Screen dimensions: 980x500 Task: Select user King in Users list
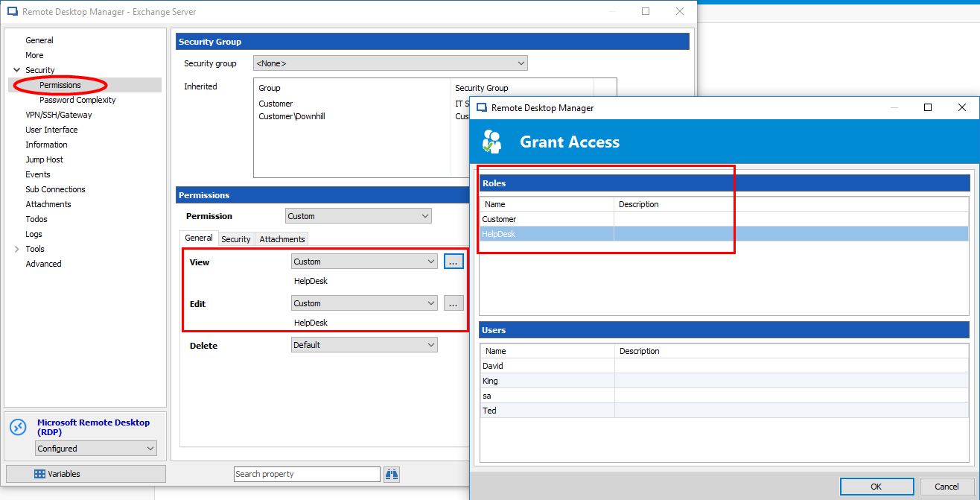pos(724,381)
